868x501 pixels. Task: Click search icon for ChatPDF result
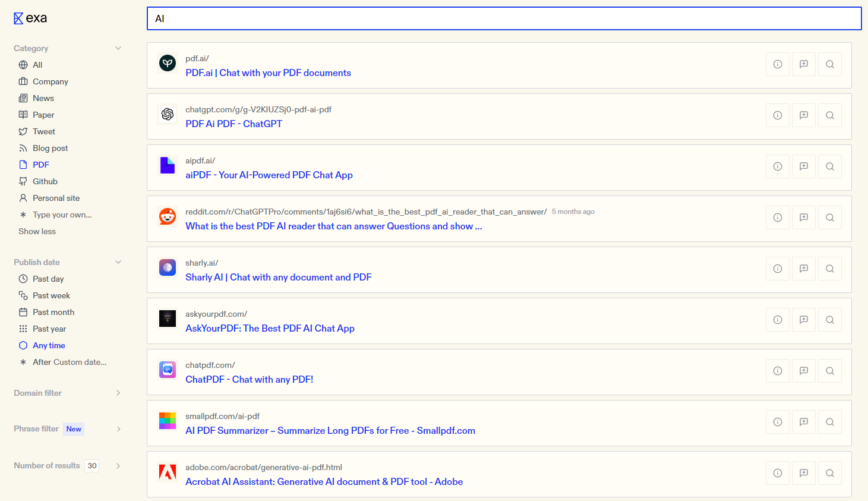[x=830, y=371]
